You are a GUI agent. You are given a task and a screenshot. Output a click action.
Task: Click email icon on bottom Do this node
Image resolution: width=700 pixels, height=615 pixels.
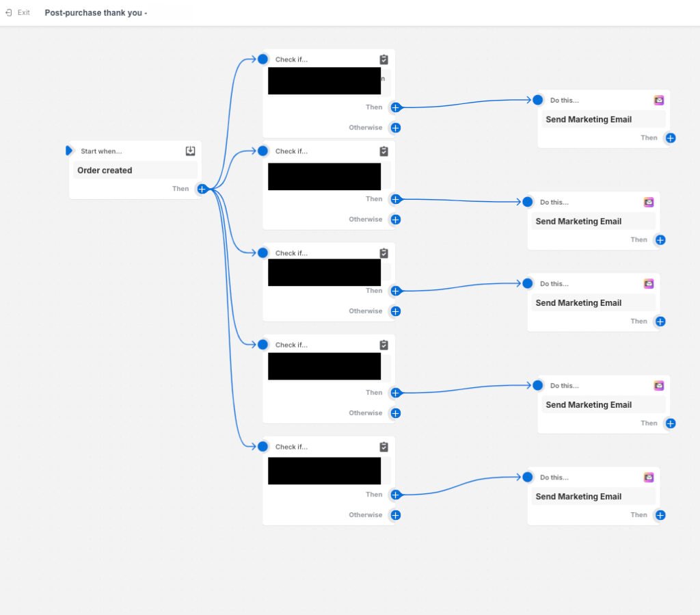649,477
